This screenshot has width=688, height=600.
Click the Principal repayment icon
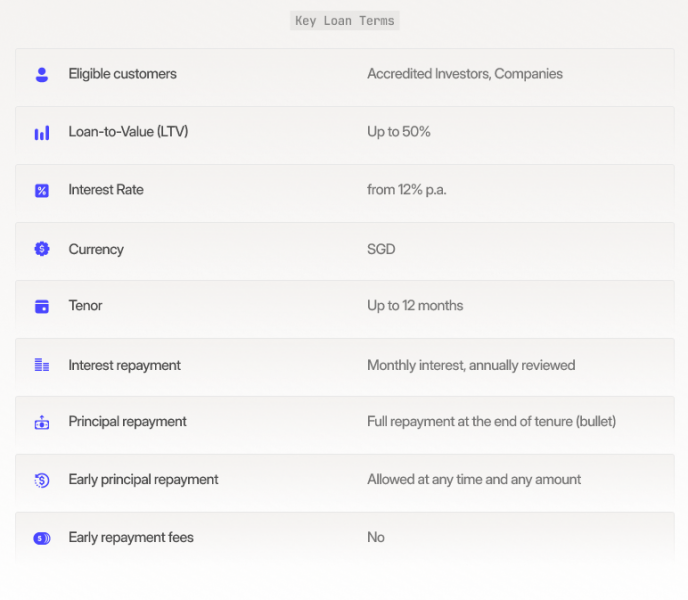point(42,422)
